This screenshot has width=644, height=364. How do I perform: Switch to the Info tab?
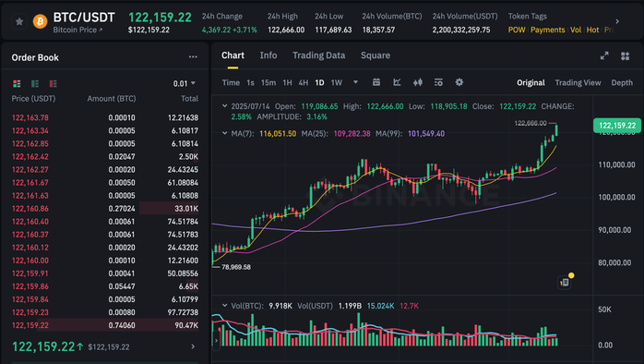(268, 55)
